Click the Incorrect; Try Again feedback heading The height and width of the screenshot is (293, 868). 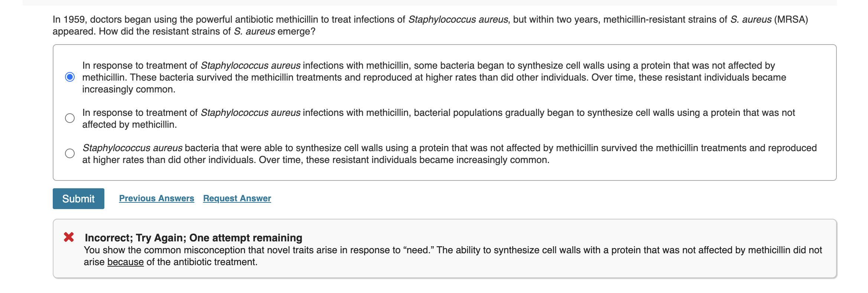(193, 237)
